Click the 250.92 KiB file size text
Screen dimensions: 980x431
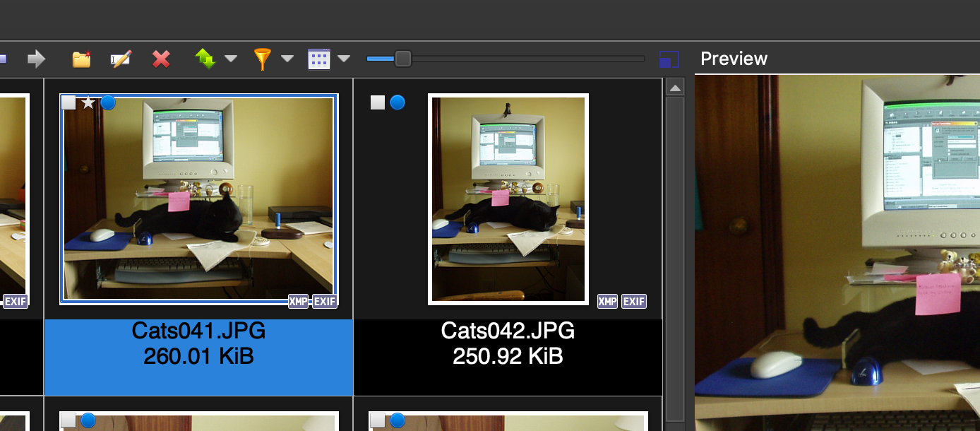click(508, 356)
